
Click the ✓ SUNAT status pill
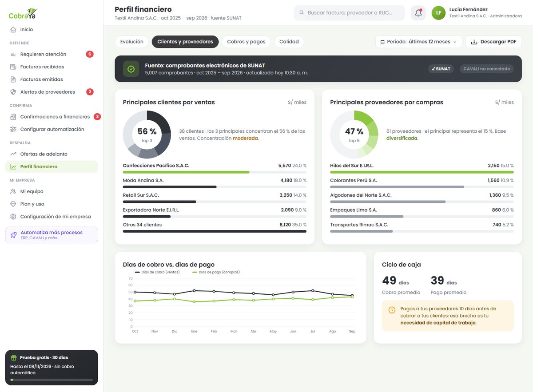[x=441, y=69]
